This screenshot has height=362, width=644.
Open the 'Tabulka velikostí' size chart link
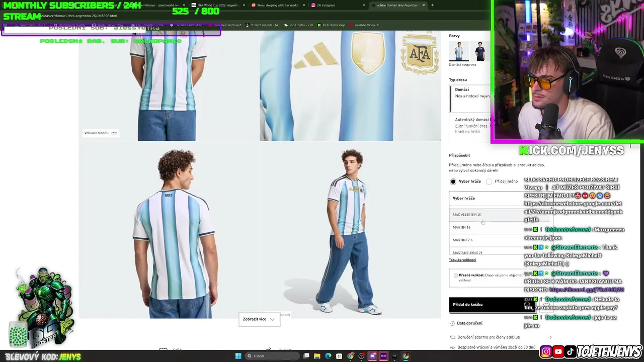coord(462,260)
